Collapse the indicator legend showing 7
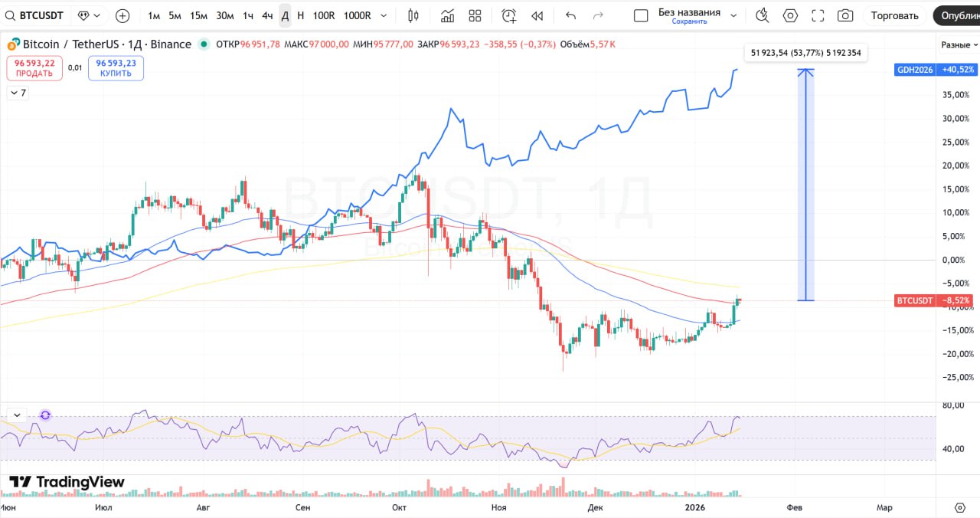The width and height of the screenshot is (980, 518). click(17, 93)
